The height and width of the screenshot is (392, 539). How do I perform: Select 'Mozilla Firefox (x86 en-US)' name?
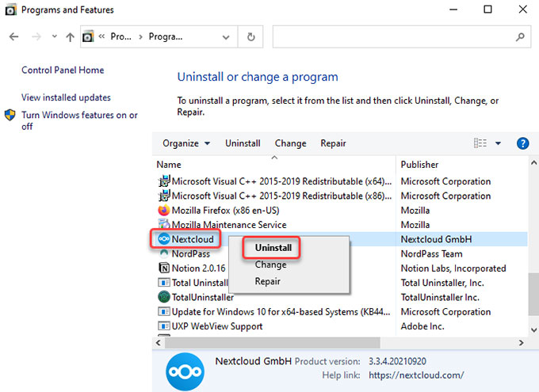[x=225, y=211]
